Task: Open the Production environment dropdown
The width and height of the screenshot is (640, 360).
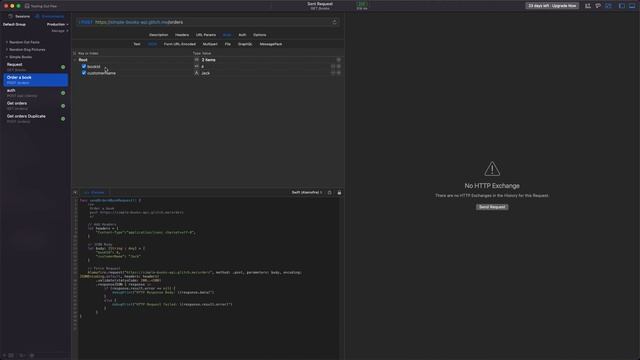Action: (x=57, y=24)
